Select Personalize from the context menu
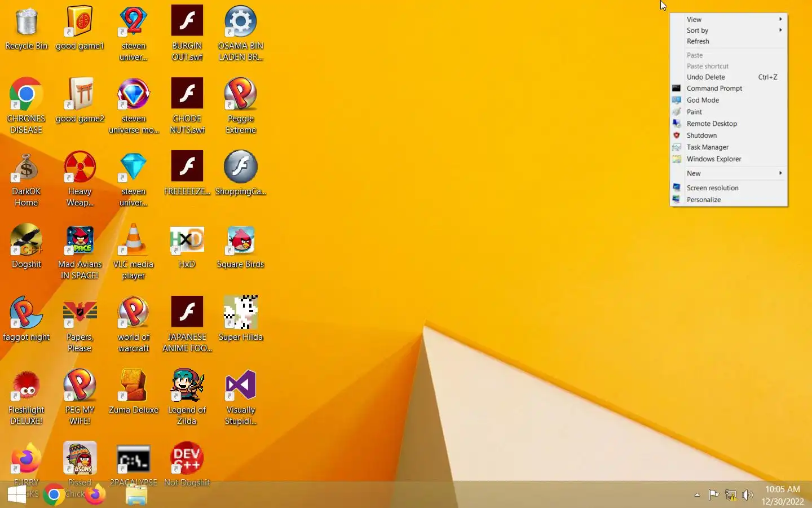The width and height of the screenshot is (812, 508). (x=729, y=200)
